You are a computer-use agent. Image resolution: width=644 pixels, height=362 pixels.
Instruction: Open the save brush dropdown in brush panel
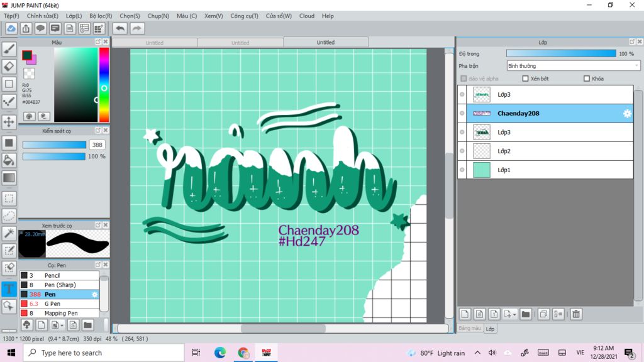[62, 326]
